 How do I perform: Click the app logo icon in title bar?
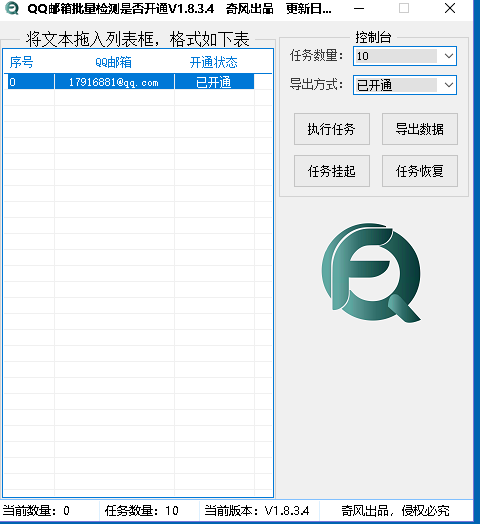(x=12, y=9)
